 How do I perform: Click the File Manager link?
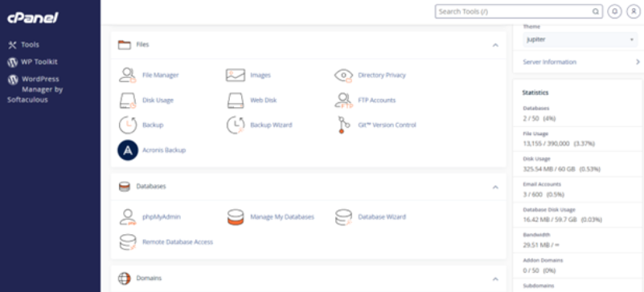161,75
